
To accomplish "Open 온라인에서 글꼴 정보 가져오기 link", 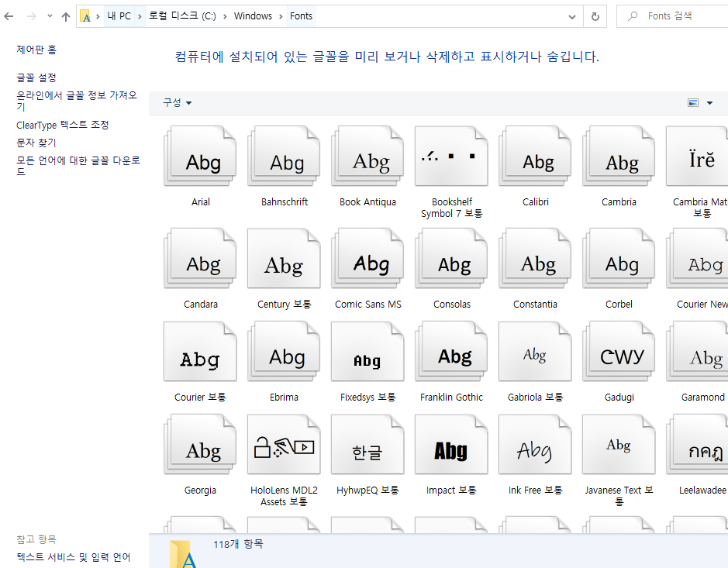I will coord(77,101).
